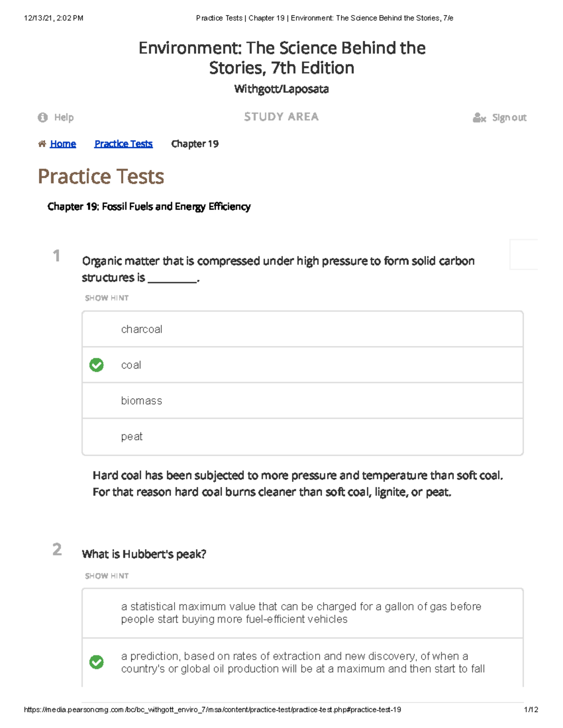Expand SHOW HINT for question 2

107,575
